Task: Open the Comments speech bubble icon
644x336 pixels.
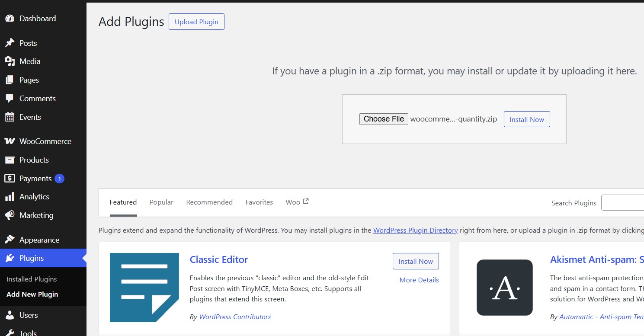Action: click(10, 99)
